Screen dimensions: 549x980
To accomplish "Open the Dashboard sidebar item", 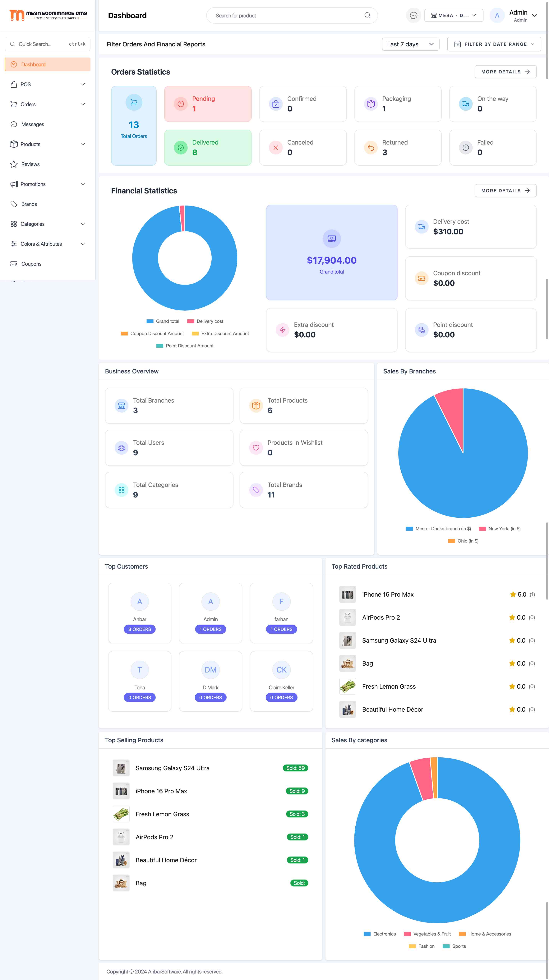I will (x=48, y=64).
